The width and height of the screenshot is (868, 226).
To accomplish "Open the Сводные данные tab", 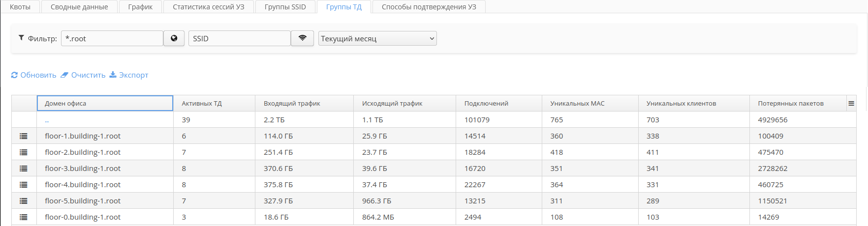I will coord(79,7).
